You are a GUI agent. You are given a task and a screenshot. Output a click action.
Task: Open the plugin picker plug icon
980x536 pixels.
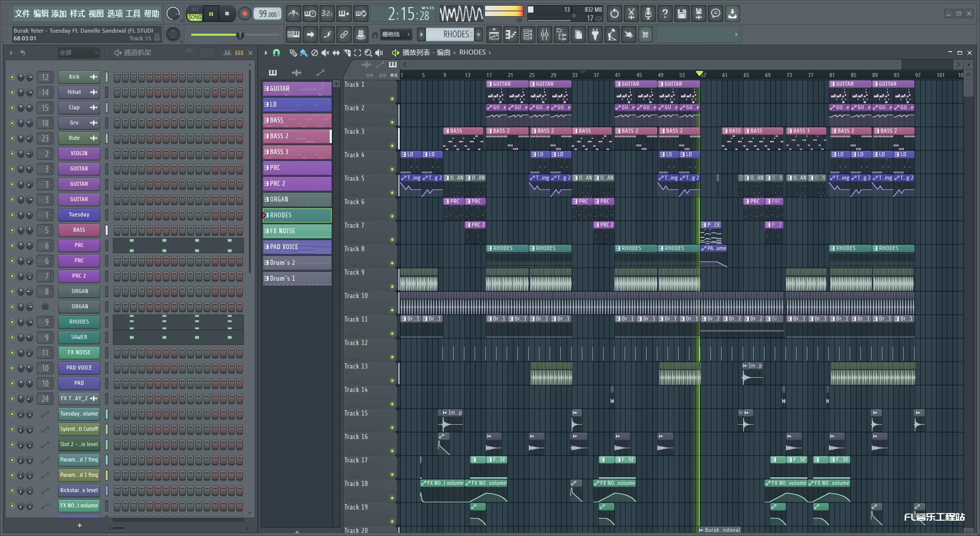coord(595,35)
